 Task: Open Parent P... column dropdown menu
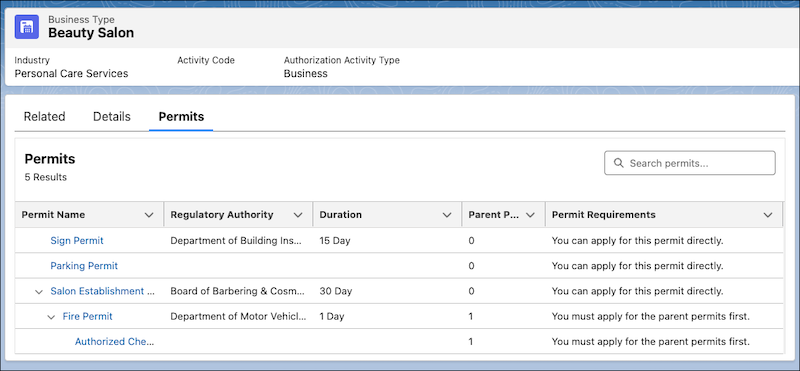tap(530, 215)
